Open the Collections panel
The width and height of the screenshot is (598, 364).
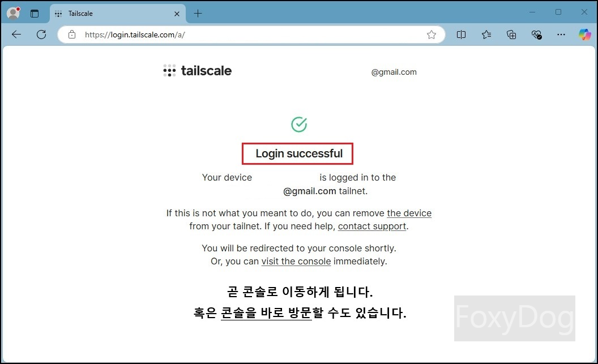pos(511,35)
